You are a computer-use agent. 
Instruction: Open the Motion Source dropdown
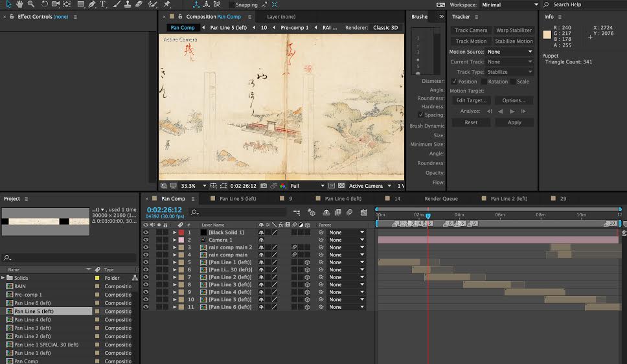click(x=510, y=52)
